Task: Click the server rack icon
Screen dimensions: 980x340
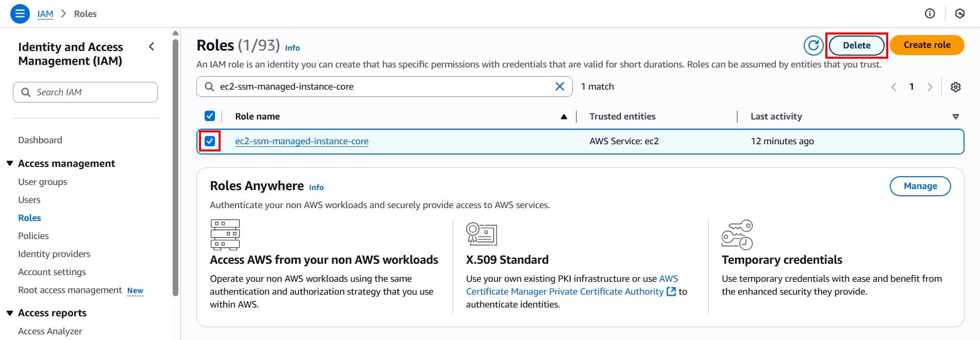Action: pyautogui.click(x=225, y=234)
